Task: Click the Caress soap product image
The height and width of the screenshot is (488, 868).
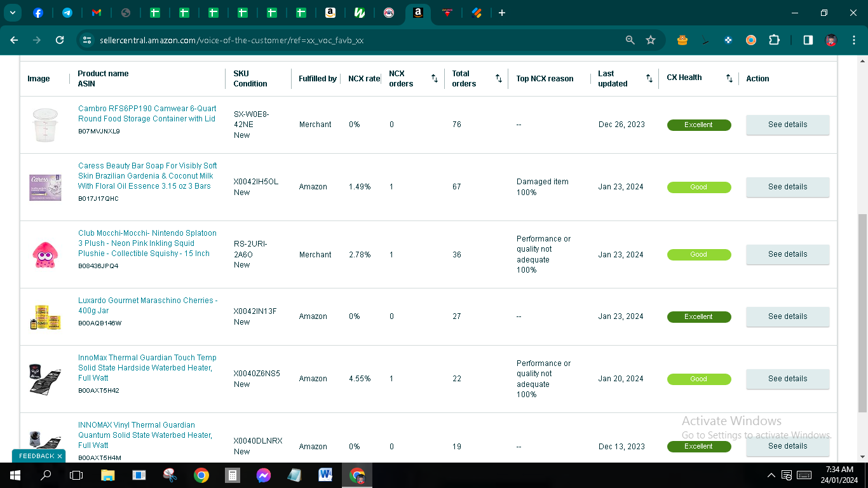Action: pos(45,187)
